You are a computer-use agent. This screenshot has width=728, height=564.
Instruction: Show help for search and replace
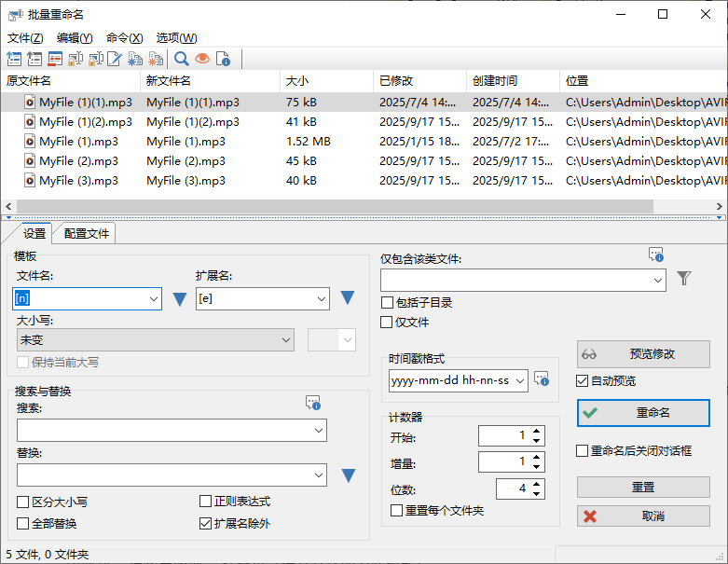pyautogui.click(x=313, y=403)
